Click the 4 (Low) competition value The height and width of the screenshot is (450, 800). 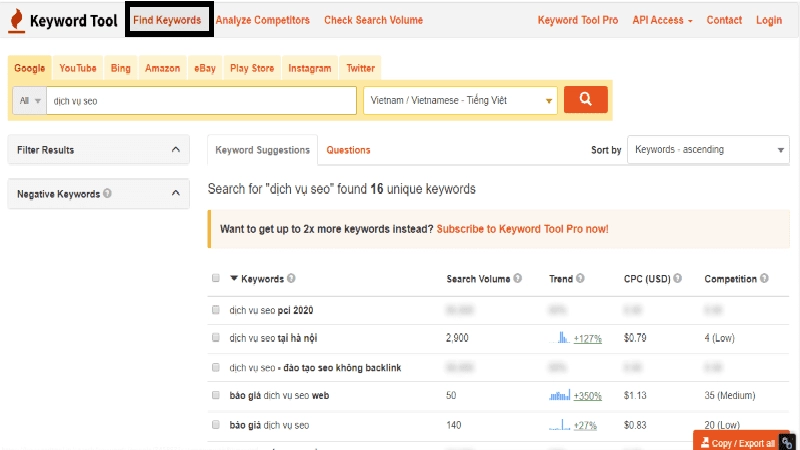coord(719,338)
